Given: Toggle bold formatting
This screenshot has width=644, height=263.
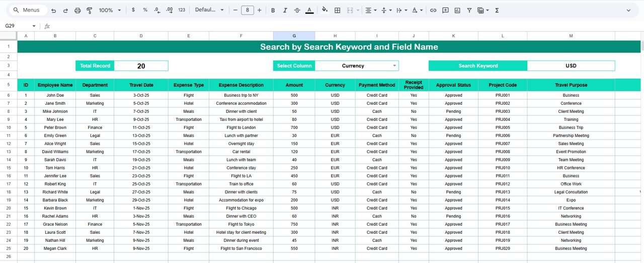Looking at the screenshot, I should [x=273, y=10].
